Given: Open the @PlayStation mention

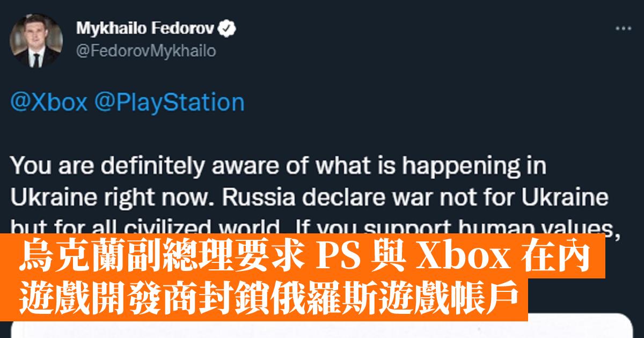Looking at the screenshot, I should click(x=170, y=102).
